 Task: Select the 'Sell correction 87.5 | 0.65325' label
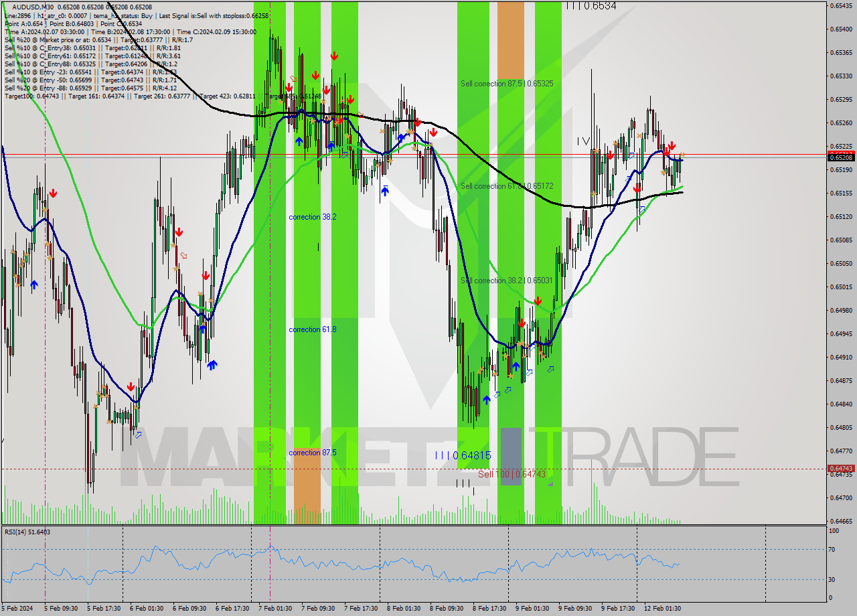pyautogui.click(x=507, y=84)
